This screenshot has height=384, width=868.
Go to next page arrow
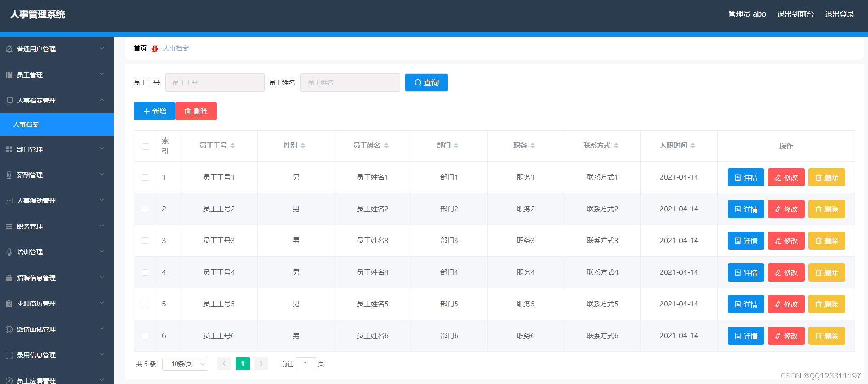261,364
